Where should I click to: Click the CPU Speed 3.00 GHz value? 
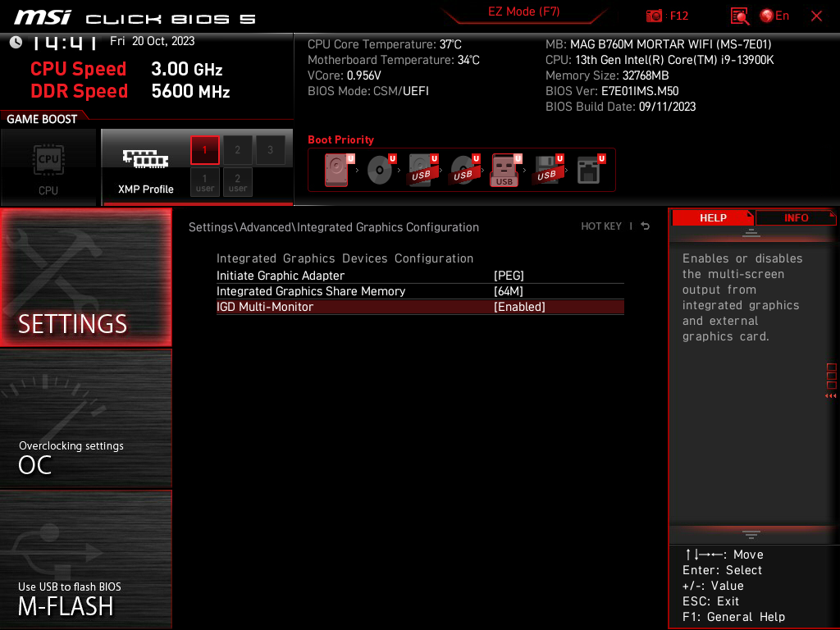186,69
